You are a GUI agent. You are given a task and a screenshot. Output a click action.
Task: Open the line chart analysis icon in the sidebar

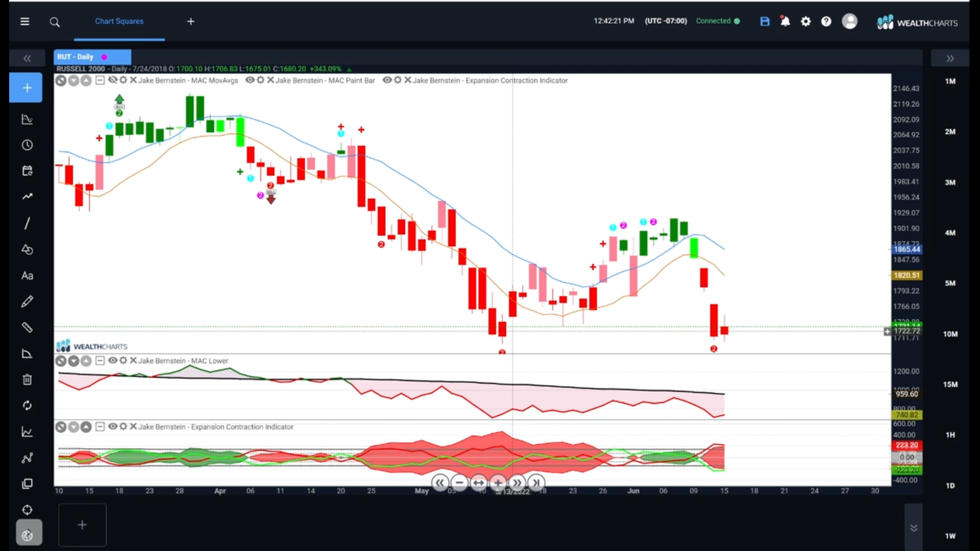tap(27, 432)
